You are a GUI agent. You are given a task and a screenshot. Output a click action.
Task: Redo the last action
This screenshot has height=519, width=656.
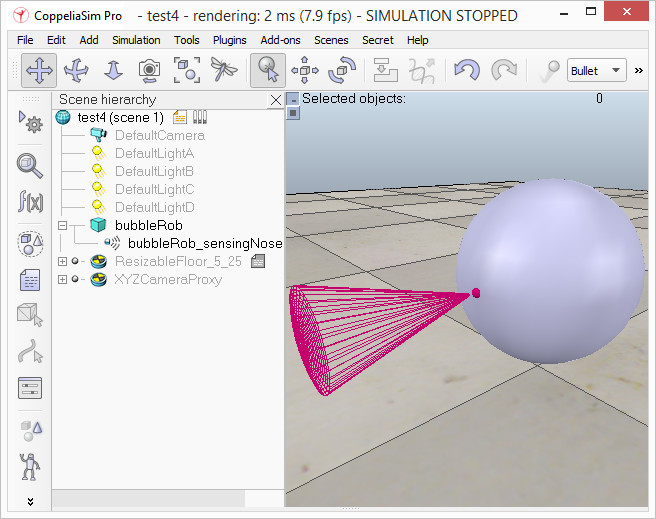pos(504,70)
